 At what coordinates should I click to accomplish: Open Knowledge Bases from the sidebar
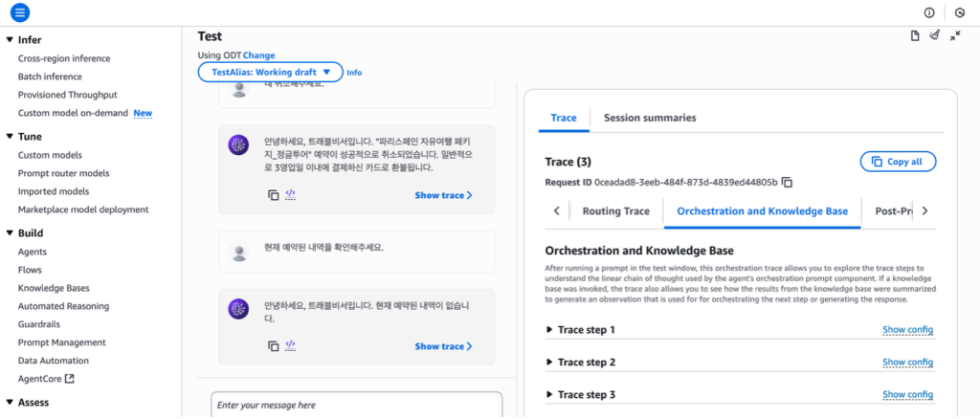pos(54,288)
